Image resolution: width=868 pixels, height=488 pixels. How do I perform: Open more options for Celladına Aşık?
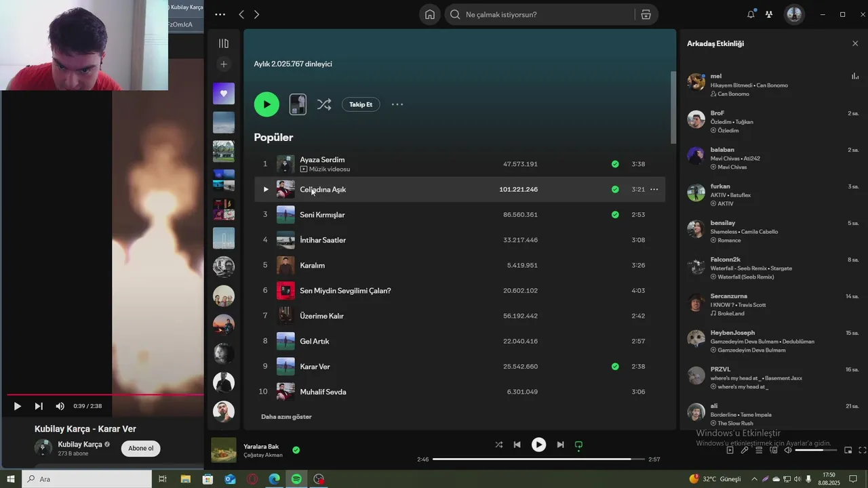click(x=654, y=189)
